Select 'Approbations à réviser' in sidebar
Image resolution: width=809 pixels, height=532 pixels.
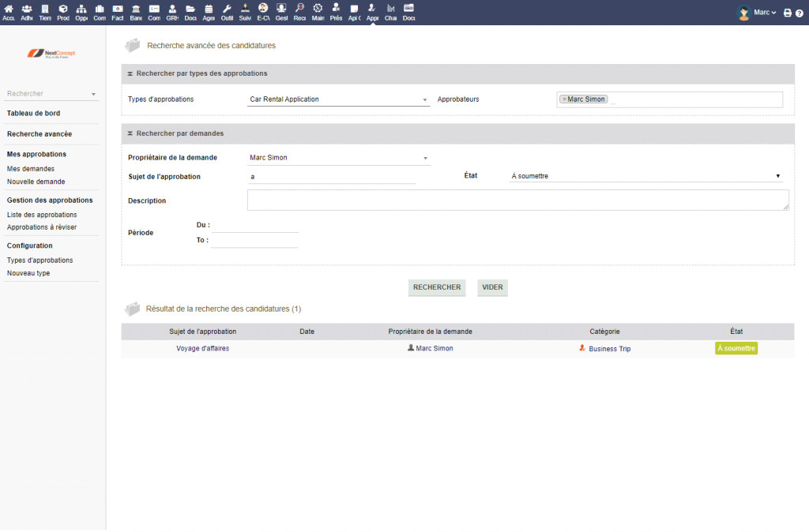tap(42, 227)
